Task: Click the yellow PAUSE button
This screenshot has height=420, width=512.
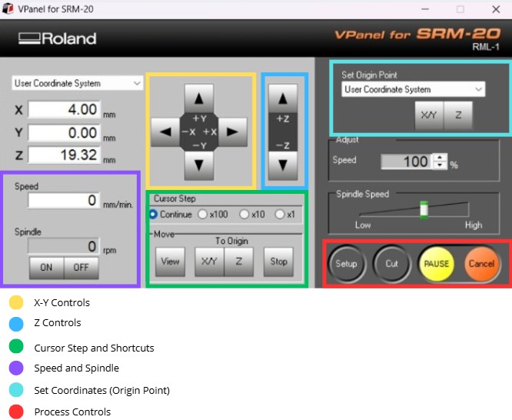Action: 437,264
